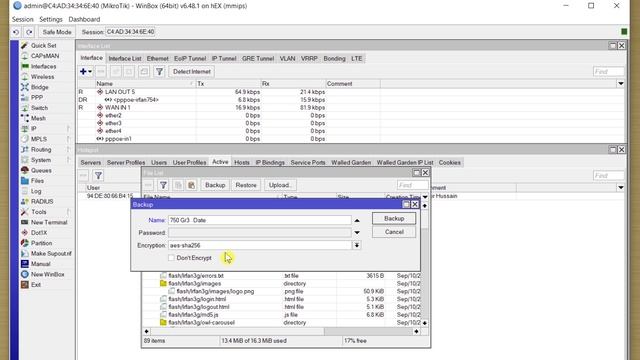Open Quick Set from sidebar
640x360 pixels.
coord(43,46)
